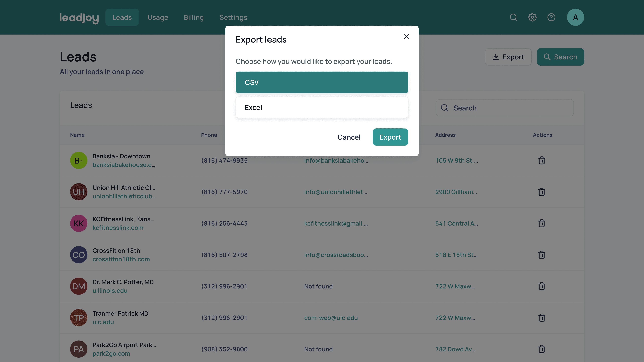Click the info@unionhillathlet... email
Viewport: 644px width, 362px height.
tap(335, 192)
